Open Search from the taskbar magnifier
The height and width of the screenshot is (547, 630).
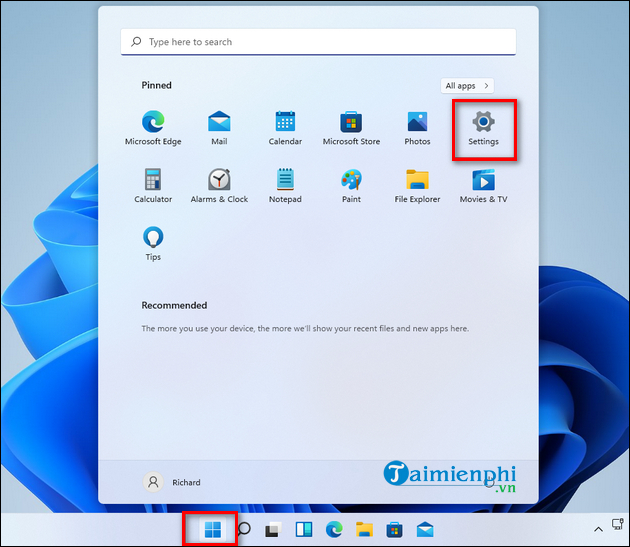pos(243,529)
